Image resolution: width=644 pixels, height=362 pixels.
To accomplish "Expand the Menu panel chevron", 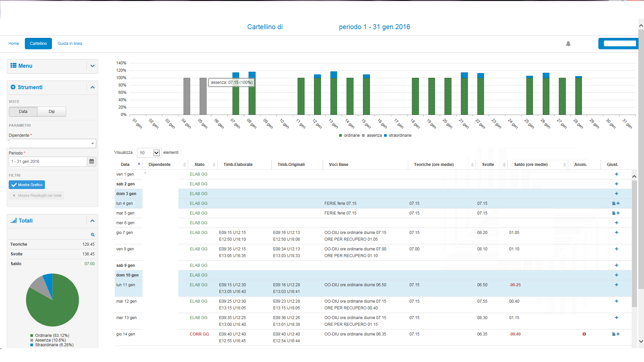I will coord(93,66).
